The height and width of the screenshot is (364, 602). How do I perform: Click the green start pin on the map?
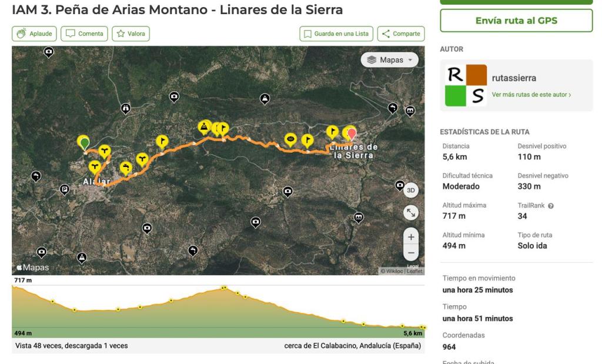[x=85, y=142]
